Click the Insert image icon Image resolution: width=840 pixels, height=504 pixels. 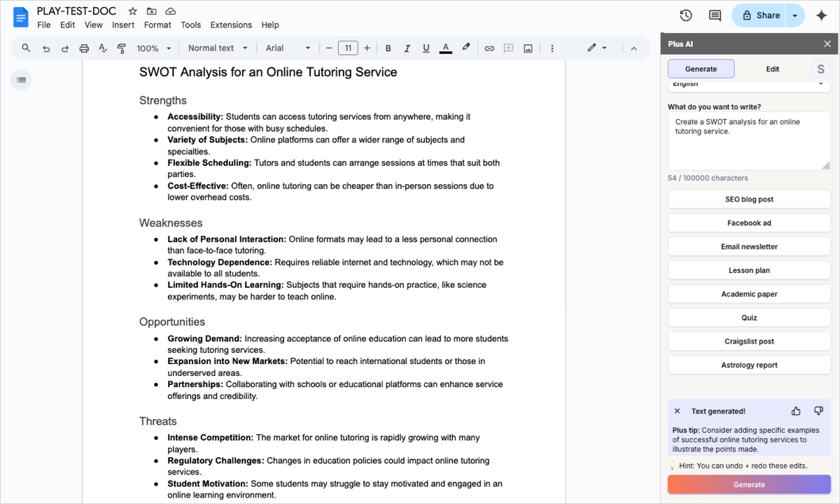[528, 48]
